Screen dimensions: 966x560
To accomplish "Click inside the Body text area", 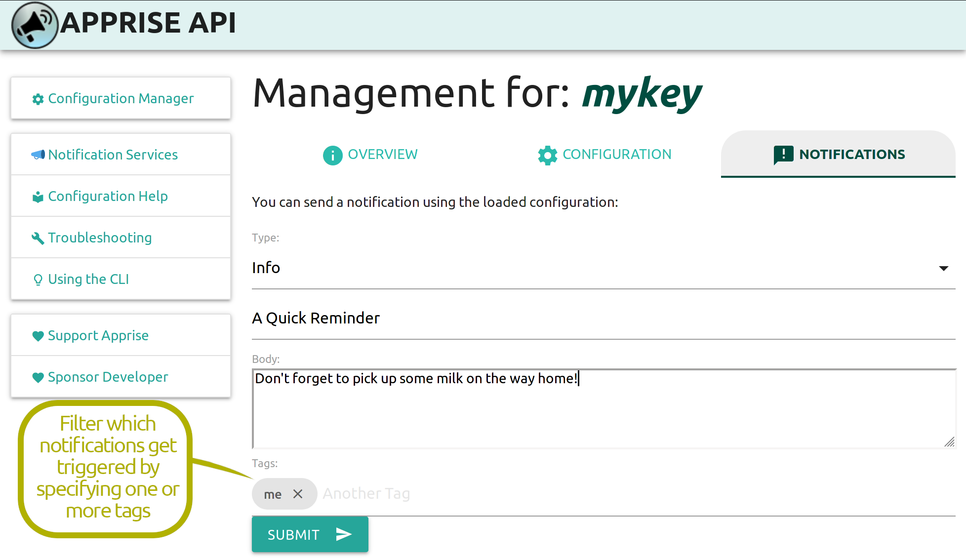I will click(604, 409).
